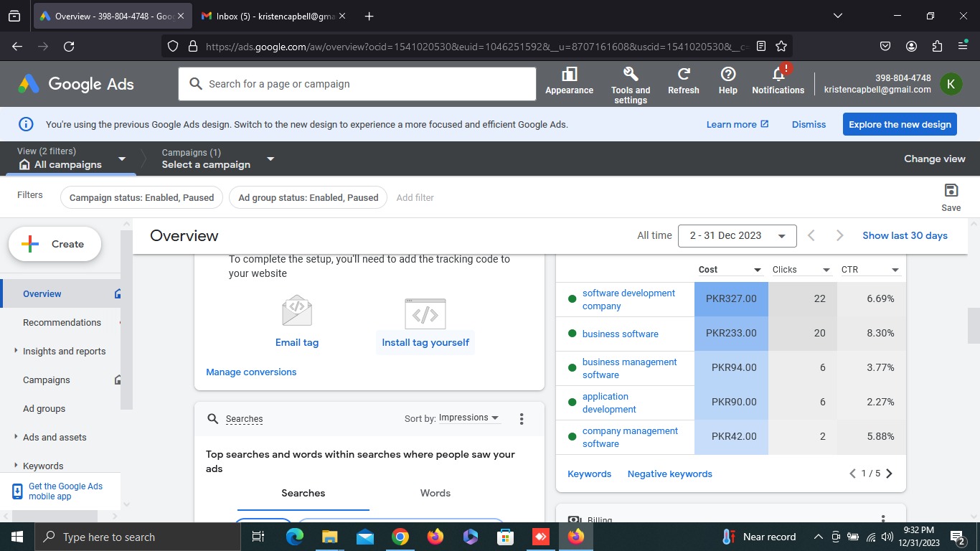This screenshot has height=551, width=980.
Task: Open the date range dropdown
Action: tap(737, 235)
